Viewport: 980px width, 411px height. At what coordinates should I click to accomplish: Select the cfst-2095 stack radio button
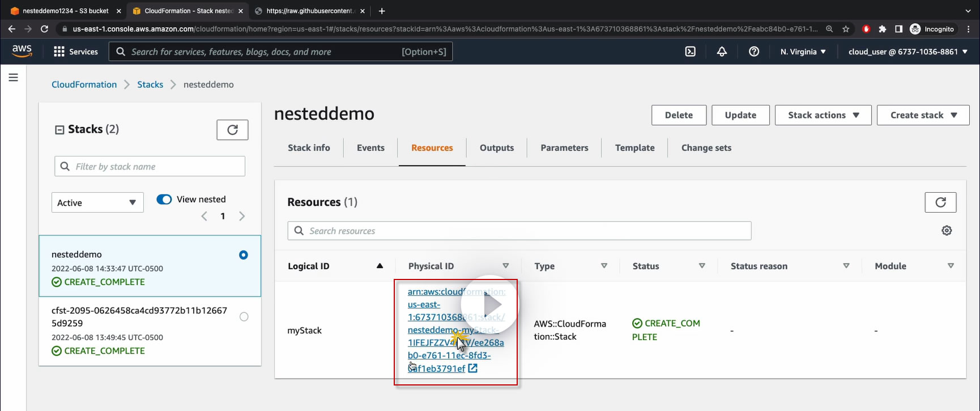[x=244, y=317]
